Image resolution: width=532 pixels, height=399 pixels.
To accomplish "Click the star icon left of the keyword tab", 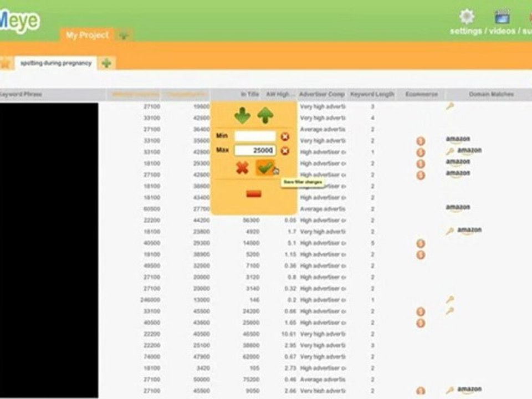I will point(5,63).
